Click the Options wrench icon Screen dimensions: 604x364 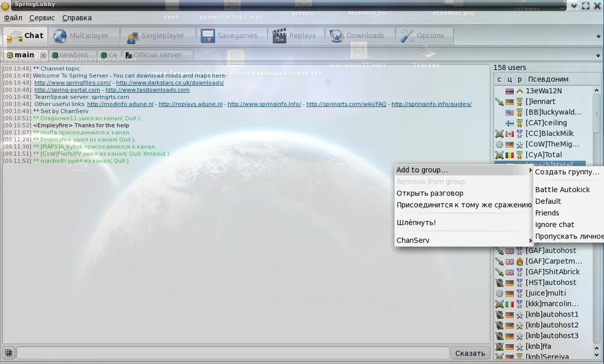[407, 36]
